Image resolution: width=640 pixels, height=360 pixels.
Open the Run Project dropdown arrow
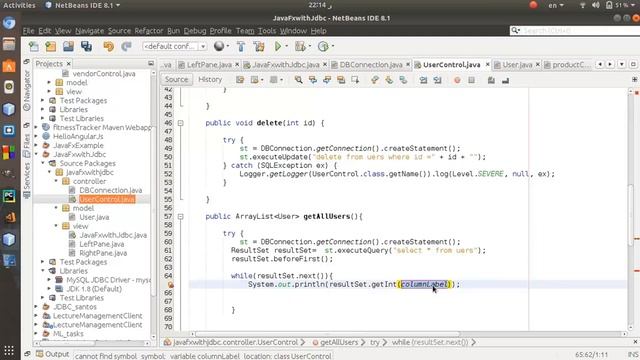[287, 46]
